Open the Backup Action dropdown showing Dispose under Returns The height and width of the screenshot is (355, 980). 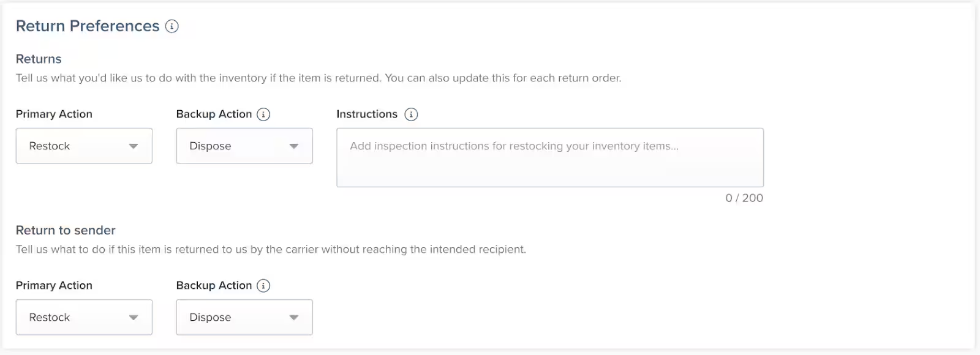[x=244, y=146]
